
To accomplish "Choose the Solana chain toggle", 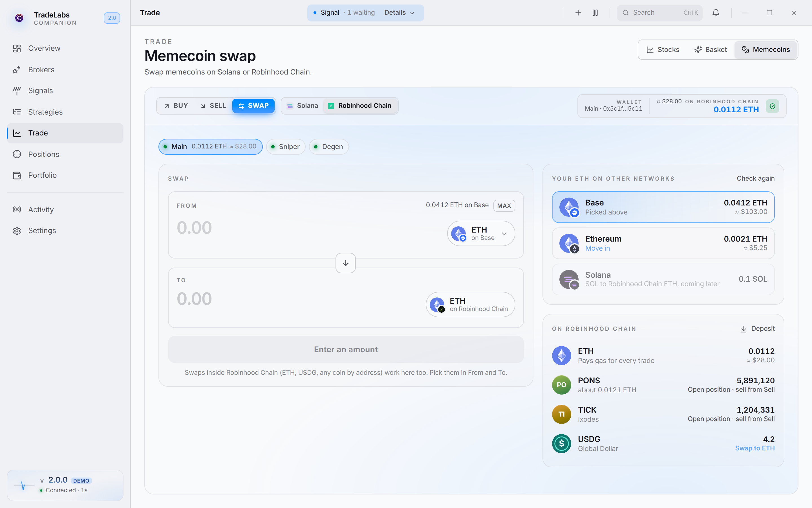I will [x=302, y=106].
